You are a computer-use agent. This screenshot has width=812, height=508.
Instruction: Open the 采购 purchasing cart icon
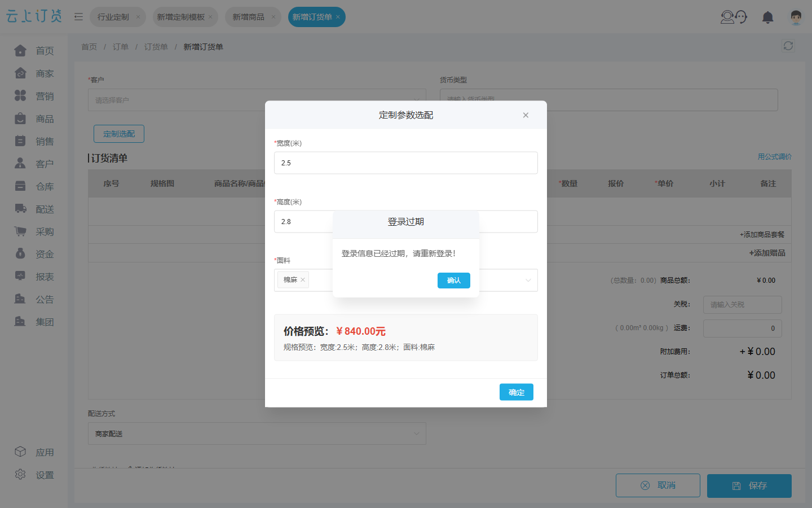pyautogui.click(x=20, y=231)
